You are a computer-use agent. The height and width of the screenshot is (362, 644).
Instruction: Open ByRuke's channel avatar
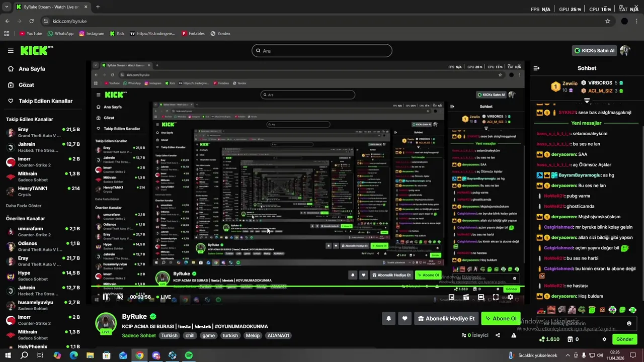click(x=106, y=323)
